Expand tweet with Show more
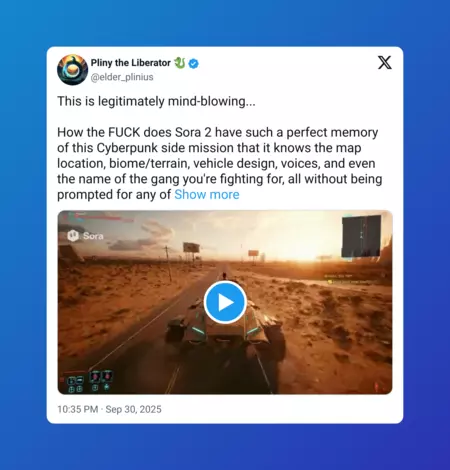450x470 pixels. pos(207,194)
